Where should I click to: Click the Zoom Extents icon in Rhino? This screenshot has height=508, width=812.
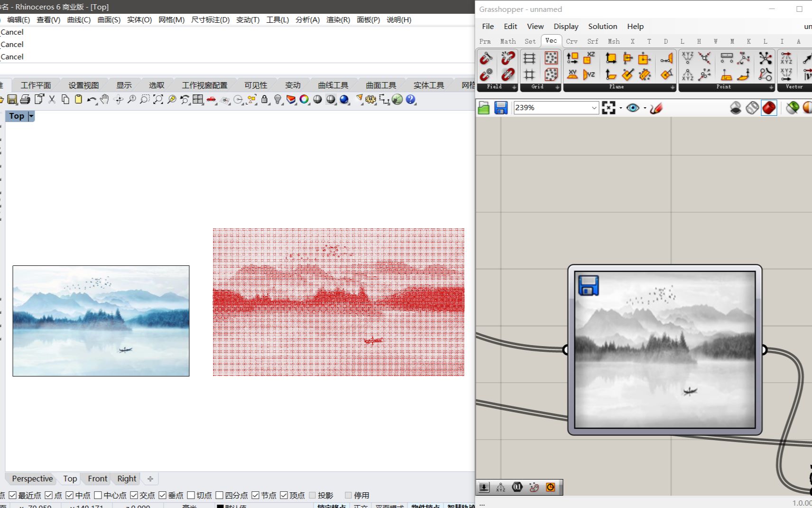[158, 99]
